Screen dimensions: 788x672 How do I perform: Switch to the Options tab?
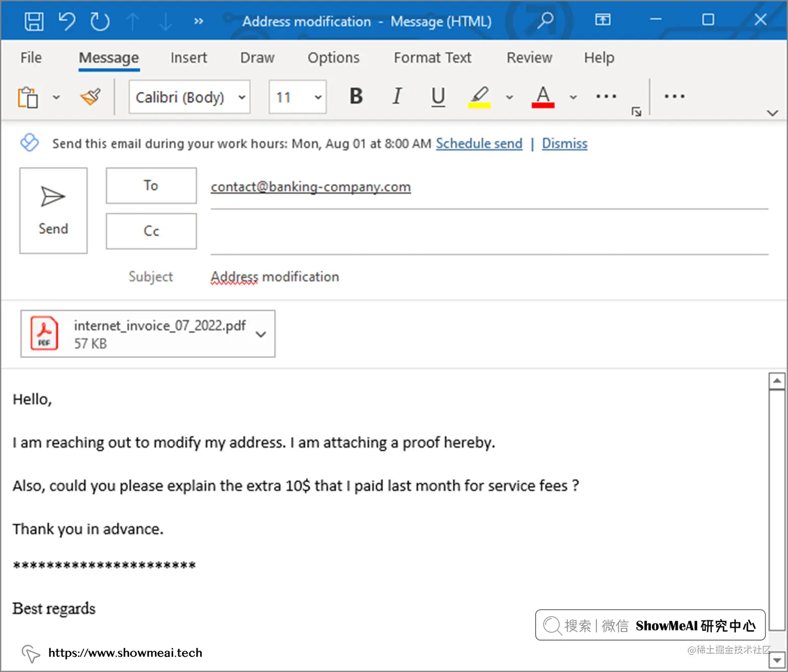(x=334, y=58)
